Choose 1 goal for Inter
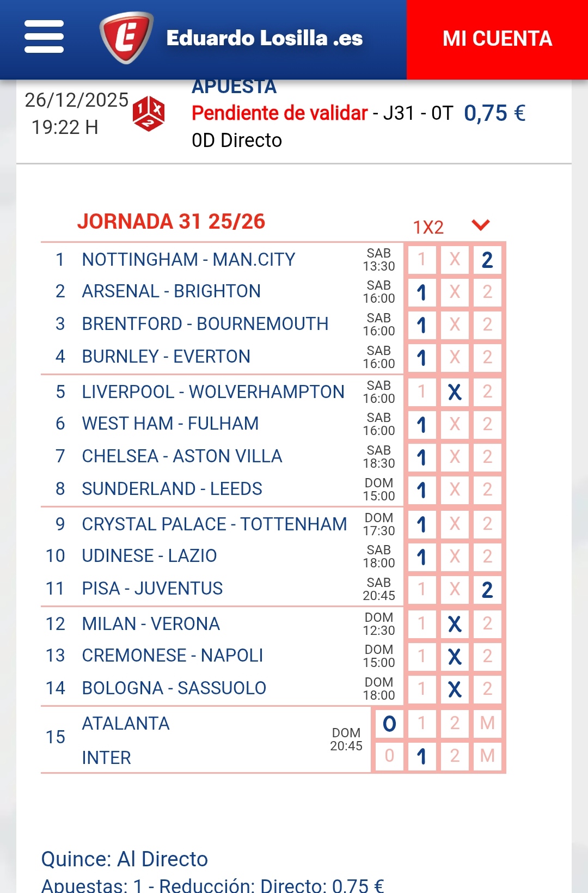This screenshot has height=893, width=588. pos(421,756)
